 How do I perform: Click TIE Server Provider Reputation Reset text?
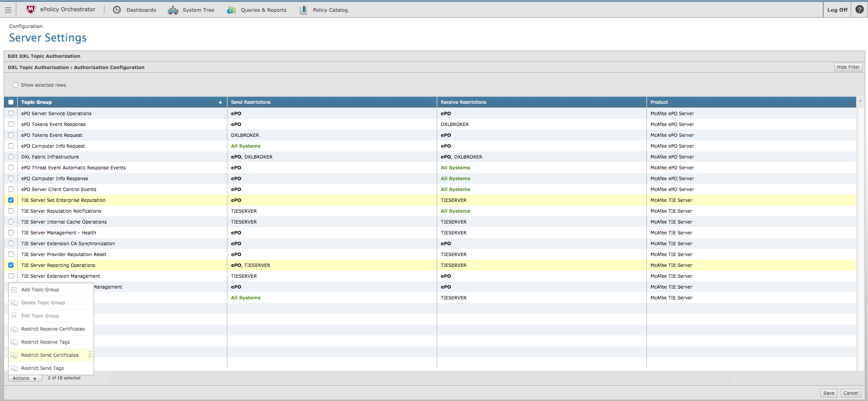click(64, 254)
